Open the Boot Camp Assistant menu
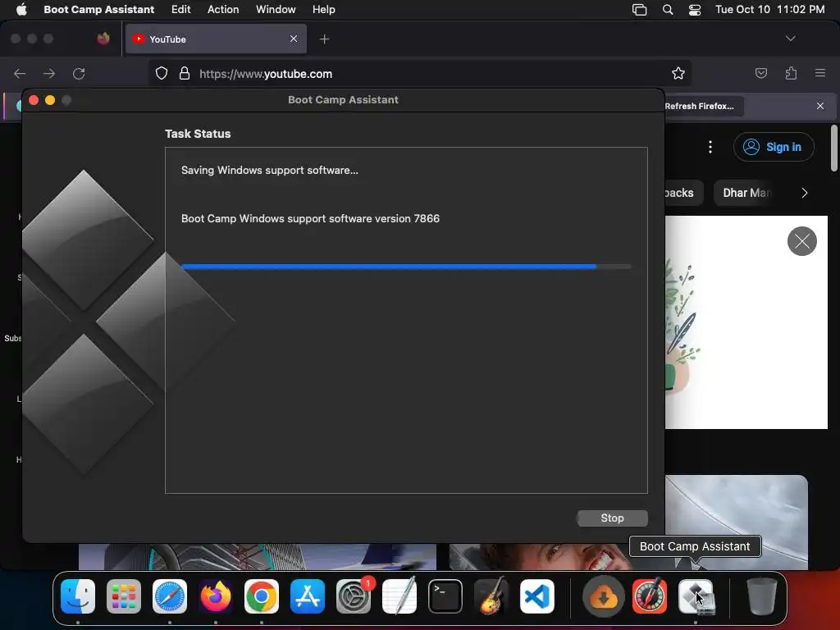 coord(98,9)
